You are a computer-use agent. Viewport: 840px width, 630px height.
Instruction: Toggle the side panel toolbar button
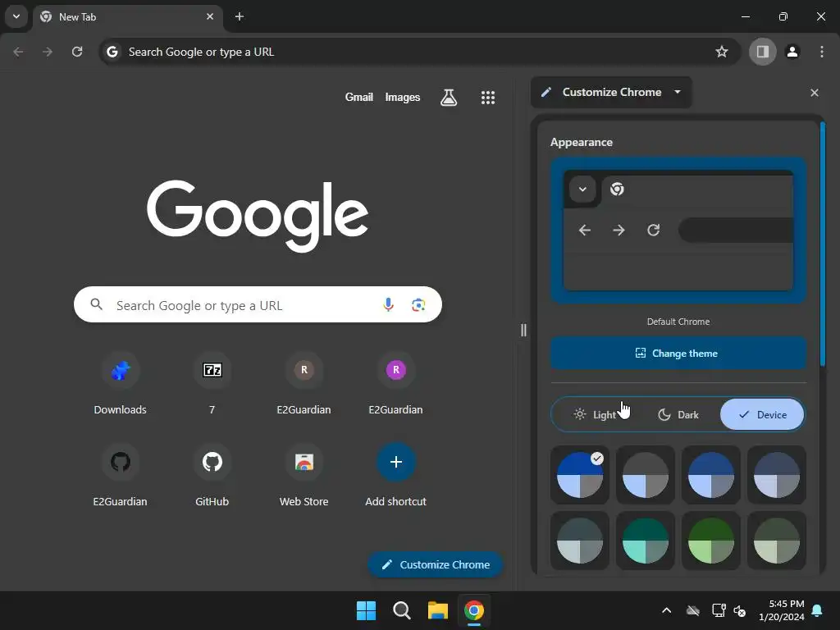762,52
